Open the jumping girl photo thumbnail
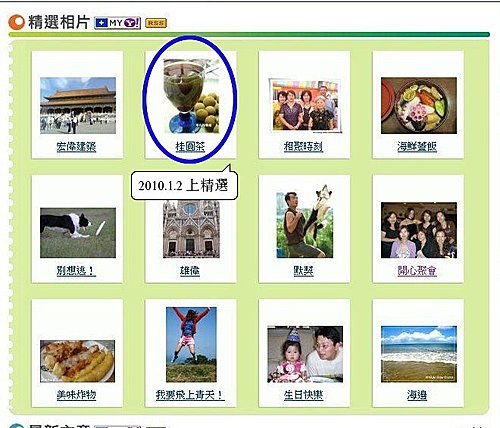 coord(191,345)
